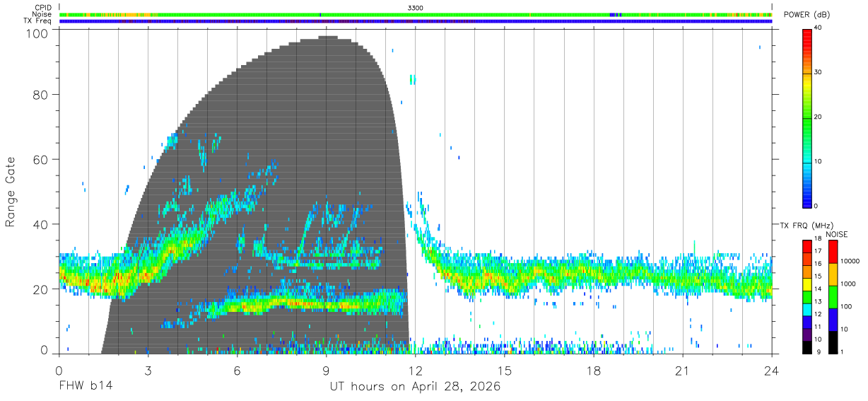This screenshot has width=868, height=401.
Task: Click the 60 label on the Range Gate axis
Action: coord(42,159)
